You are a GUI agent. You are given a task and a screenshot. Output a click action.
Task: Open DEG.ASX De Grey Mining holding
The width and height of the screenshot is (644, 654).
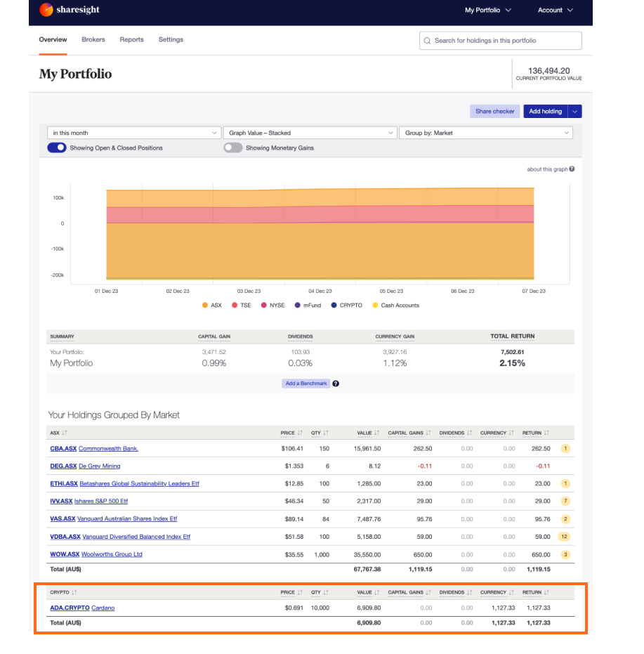point(85,466)
